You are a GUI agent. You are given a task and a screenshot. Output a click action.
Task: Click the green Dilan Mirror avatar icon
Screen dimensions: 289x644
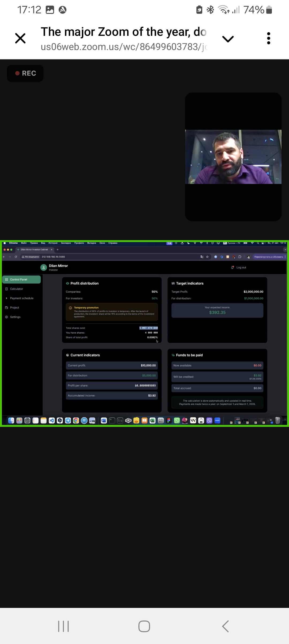click(44, 267)
